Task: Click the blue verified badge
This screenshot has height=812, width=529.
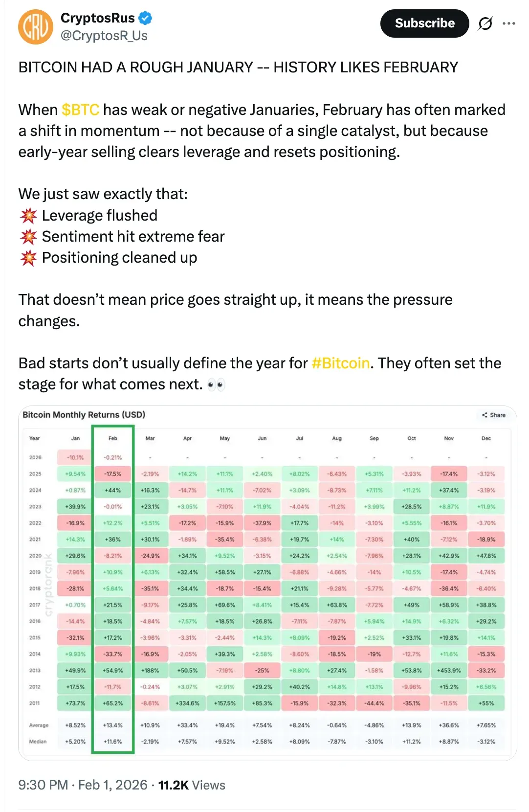Action: [145, 19]
